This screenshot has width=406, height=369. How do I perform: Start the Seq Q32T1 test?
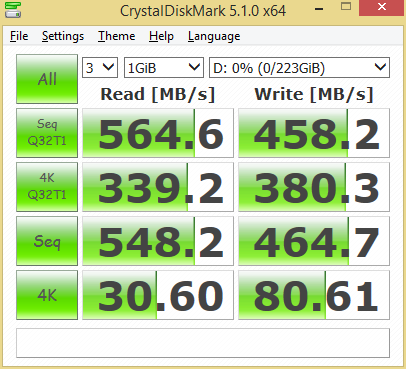(47, 133)
